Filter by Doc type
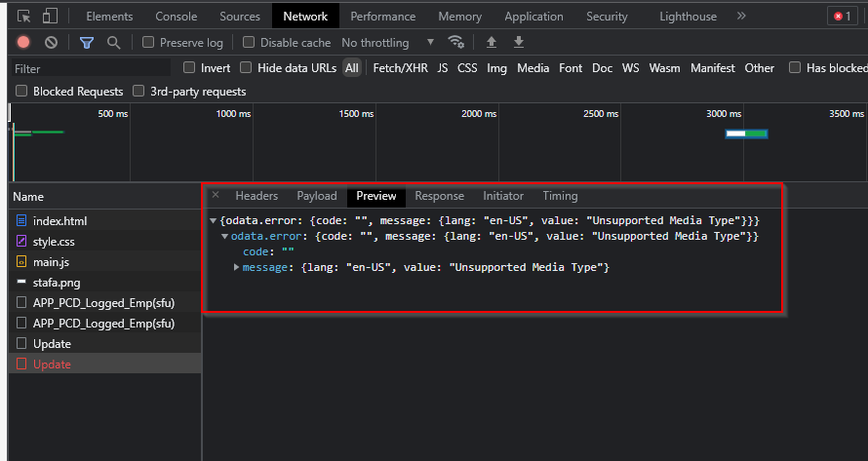The height and width of the screenshot is (461, 868). (603, 68)
